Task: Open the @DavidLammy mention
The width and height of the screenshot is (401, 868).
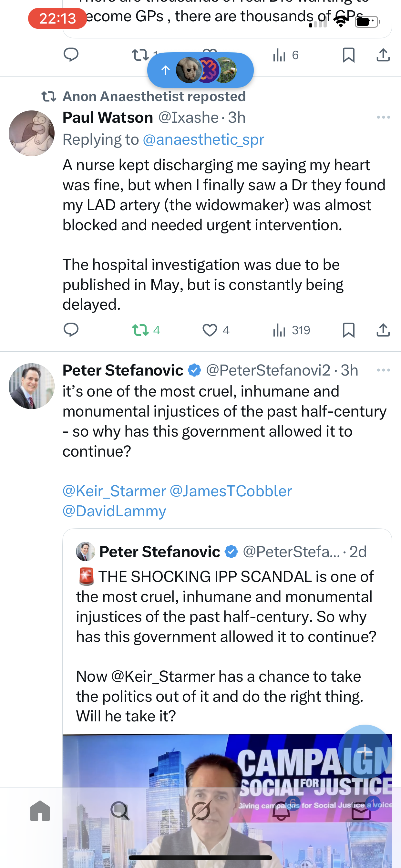Action: 114,511
